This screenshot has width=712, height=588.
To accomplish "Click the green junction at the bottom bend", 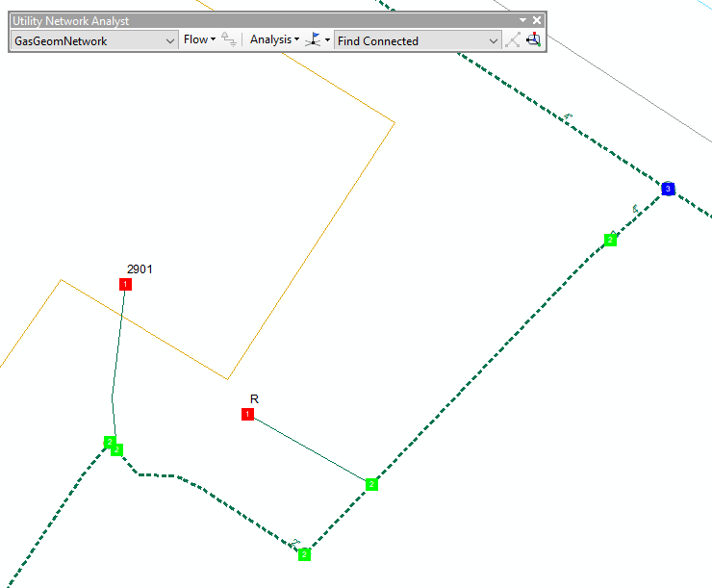I will coord(304,554).
